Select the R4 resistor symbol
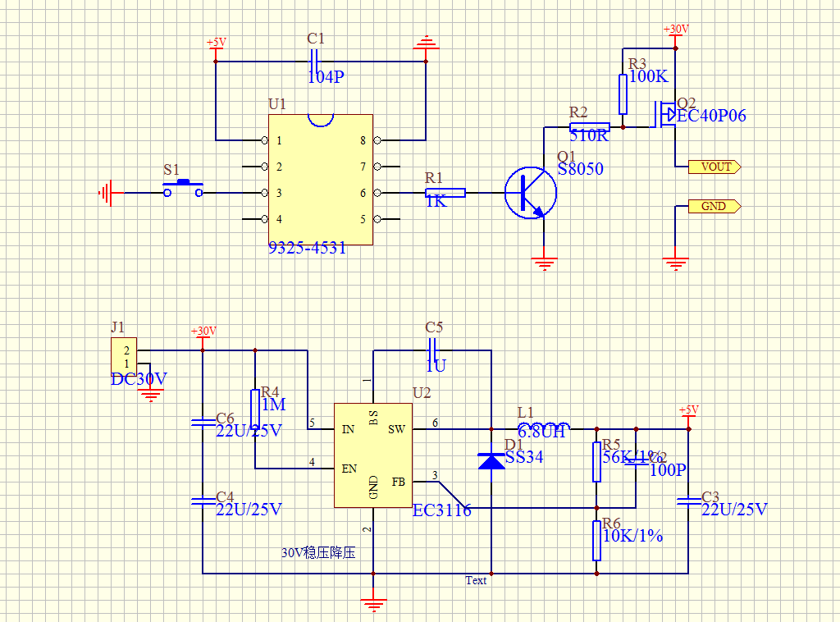840x622 pixels. (255, 410)
